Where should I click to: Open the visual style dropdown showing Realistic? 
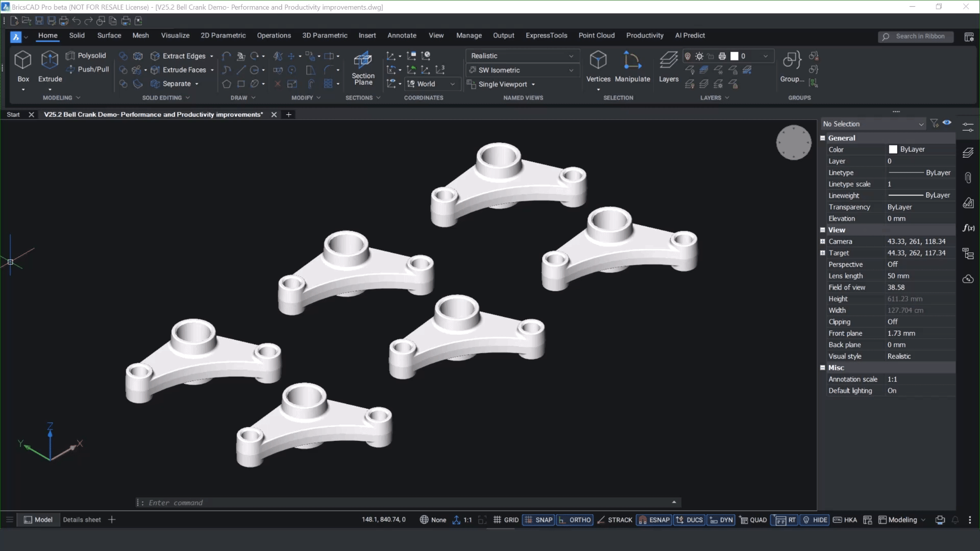click(522, 56)
